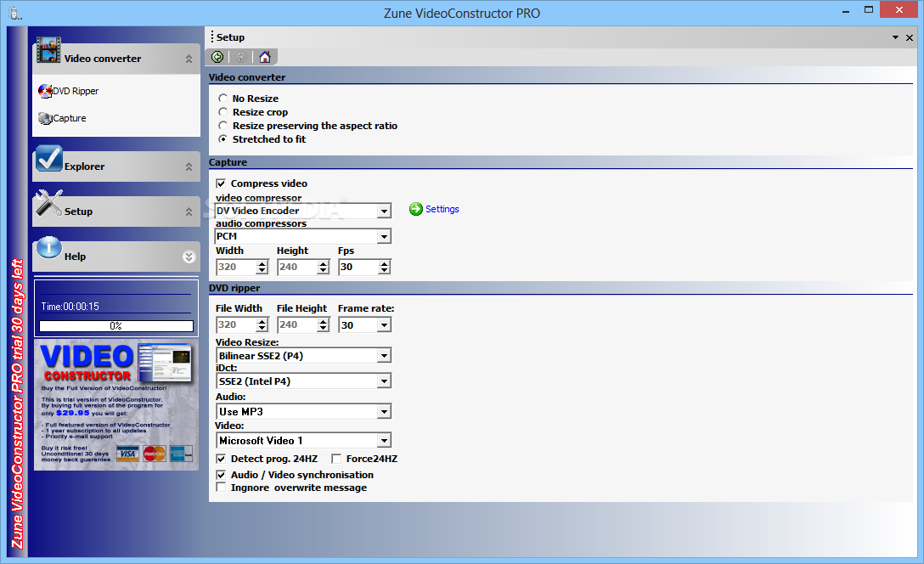Click the green Back navigation arrow

[217, 57]
